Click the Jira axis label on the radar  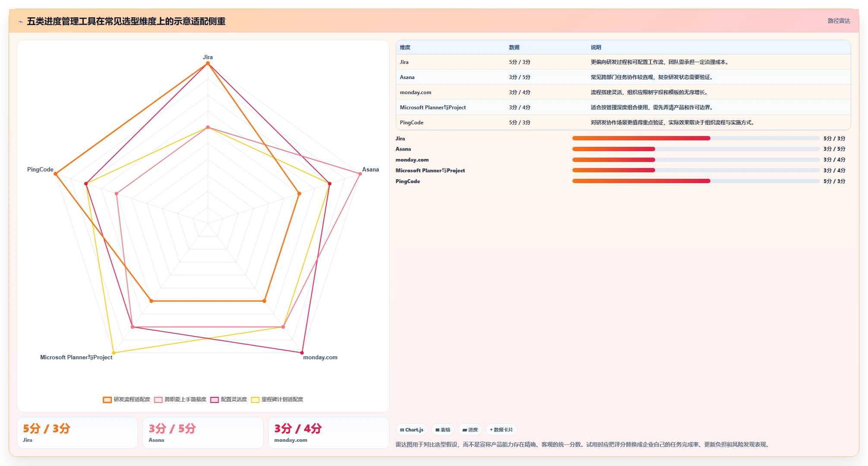pyautogui.click(x=208, y=57)
